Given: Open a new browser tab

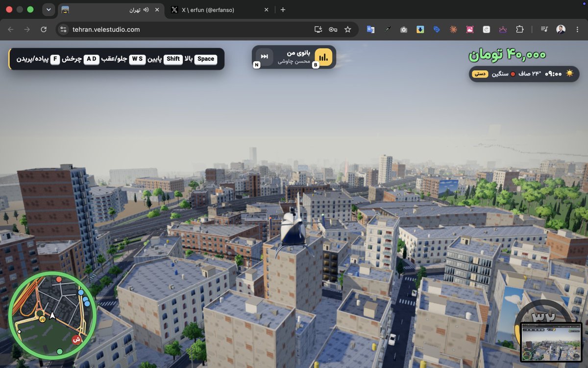Looking at the screenshot, I should click(x=283, y=10).
